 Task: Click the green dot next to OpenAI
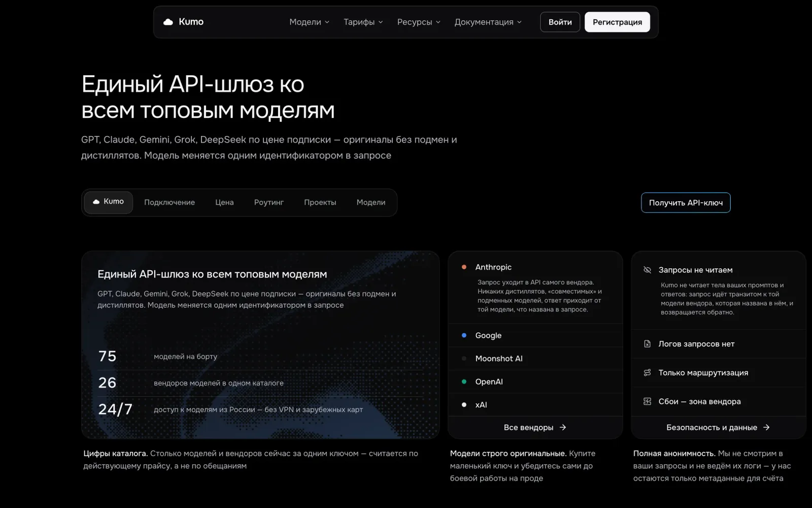tap(464, 382)
